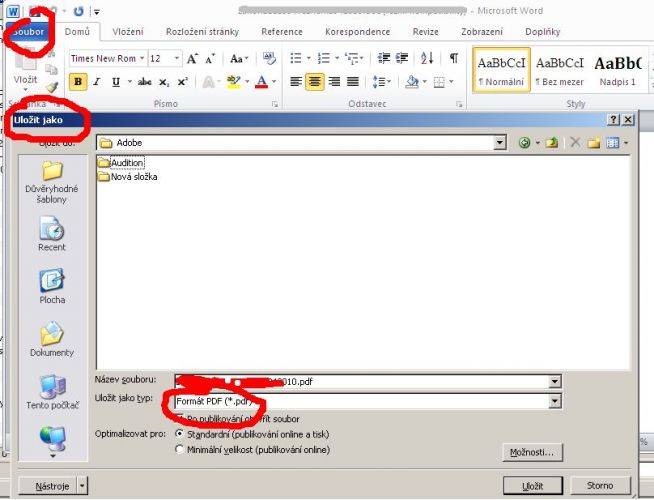Open Recent location in places bar
The width and height of the screenshot is (654, 500).
(52, 234)
